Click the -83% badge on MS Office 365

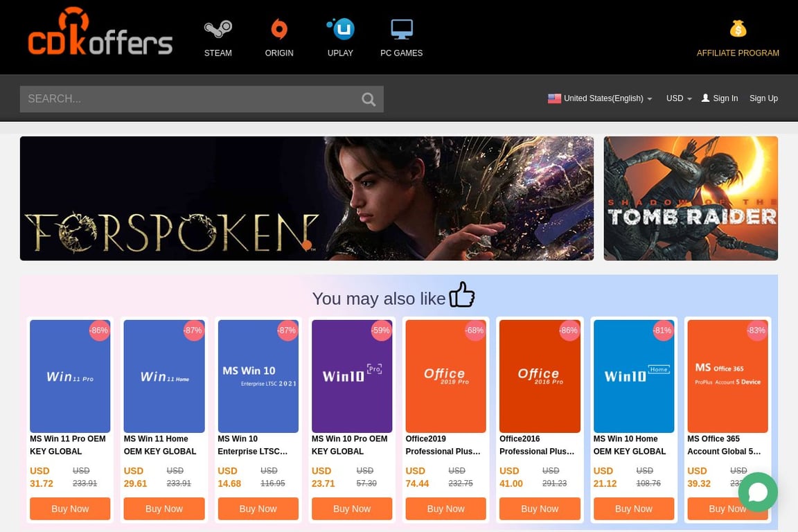pos(756,330)
